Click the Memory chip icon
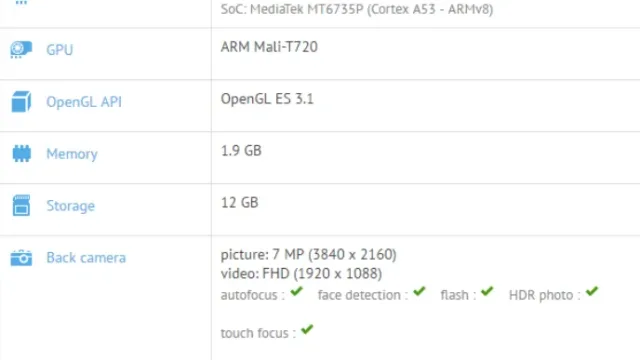Viewport: 640px width, 360px height. [22, 153]
